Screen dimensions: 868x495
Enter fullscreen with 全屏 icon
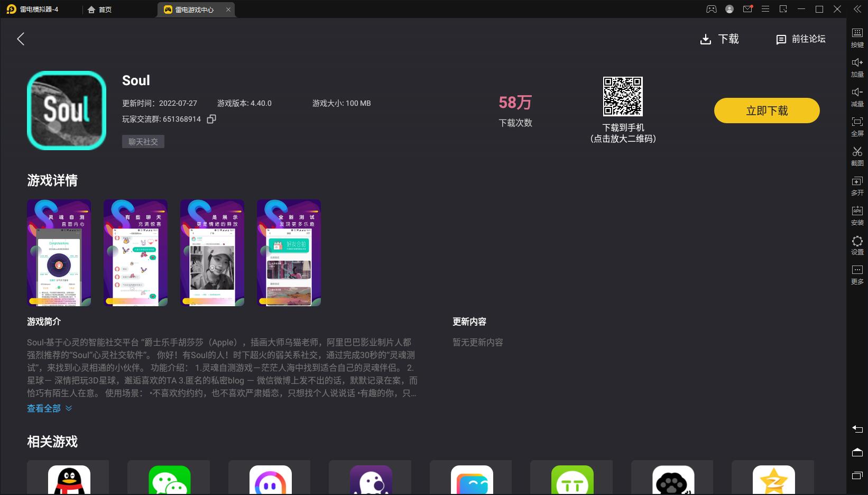pyautogui.click(x=857, y=126)
